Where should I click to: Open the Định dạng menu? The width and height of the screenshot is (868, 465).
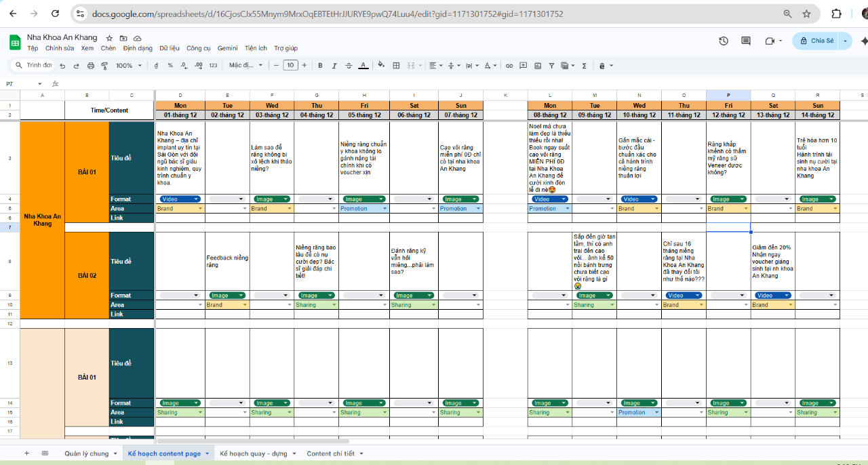tap(138, 48)
